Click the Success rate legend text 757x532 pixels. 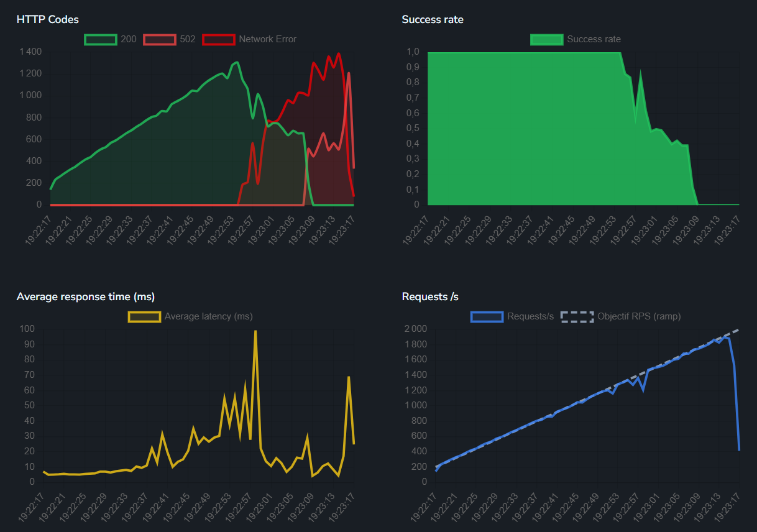(594, 39)
